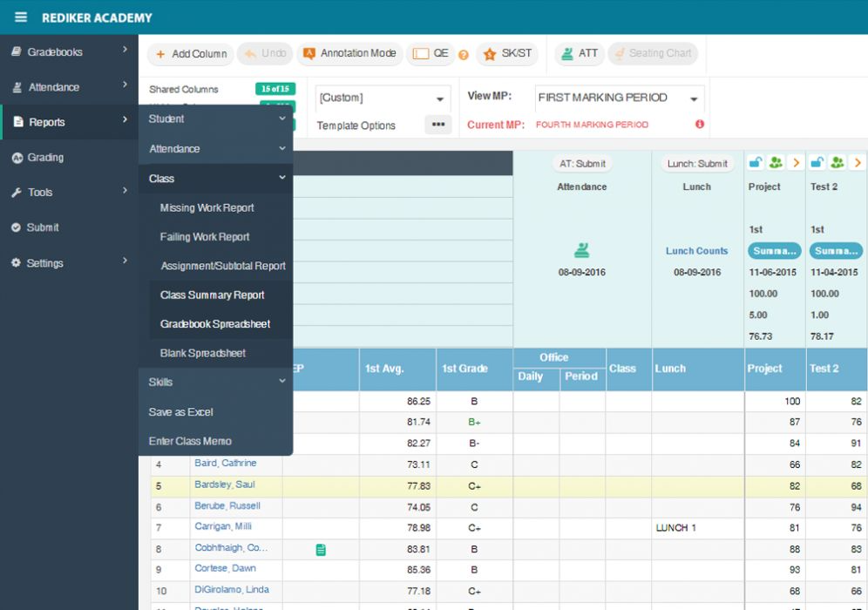
Task: Open student Cortese, Dawn
Action: (226, 568)
